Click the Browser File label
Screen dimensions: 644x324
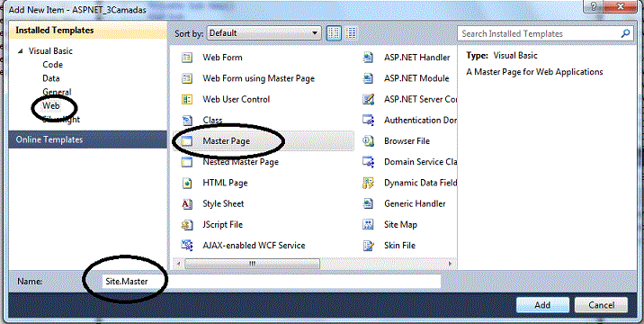pos(407,141)
